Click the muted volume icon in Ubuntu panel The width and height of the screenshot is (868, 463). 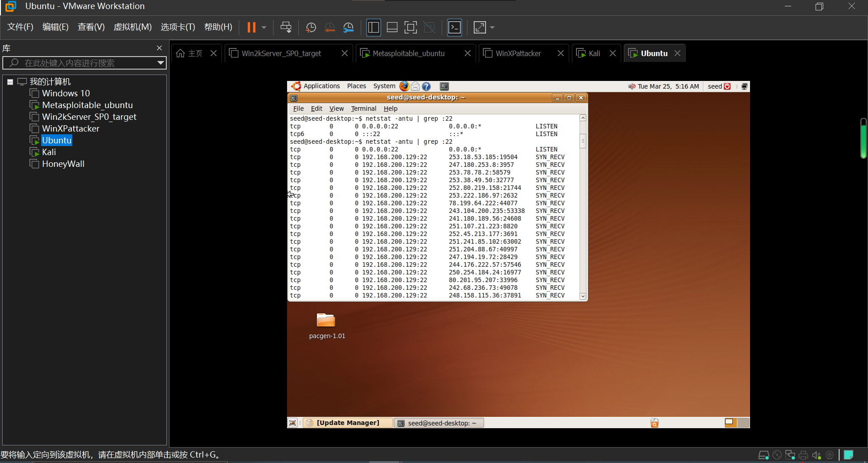[632, 86]
